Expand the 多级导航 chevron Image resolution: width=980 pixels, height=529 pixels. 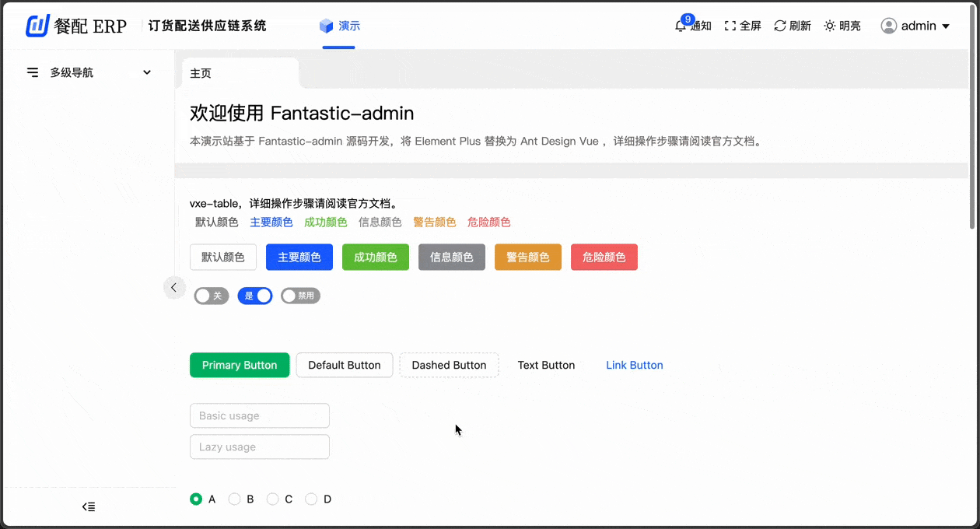point(147,72)
